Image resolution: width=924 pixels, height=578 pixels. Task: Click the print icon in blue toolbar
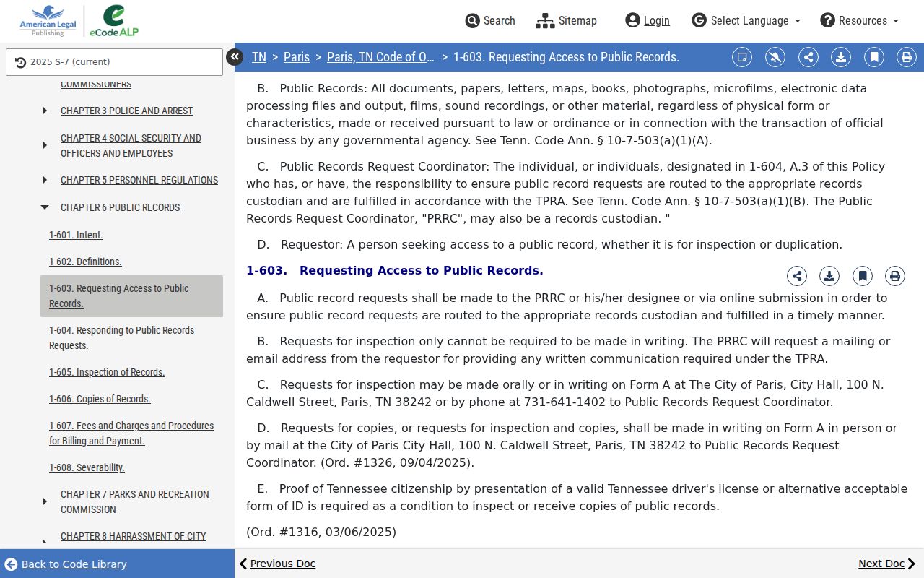click(907, 57)
